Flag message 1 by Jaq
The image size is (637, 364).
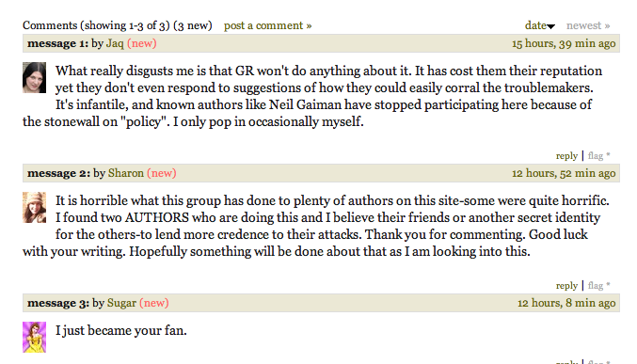point(596,155)
